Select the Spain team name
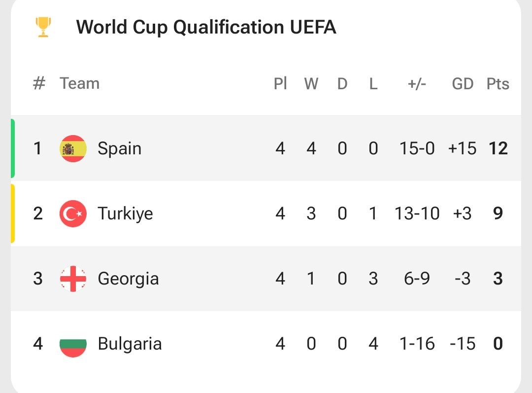Image resolution: width=532 pixels, height=393 pixels. coord(119,148)
